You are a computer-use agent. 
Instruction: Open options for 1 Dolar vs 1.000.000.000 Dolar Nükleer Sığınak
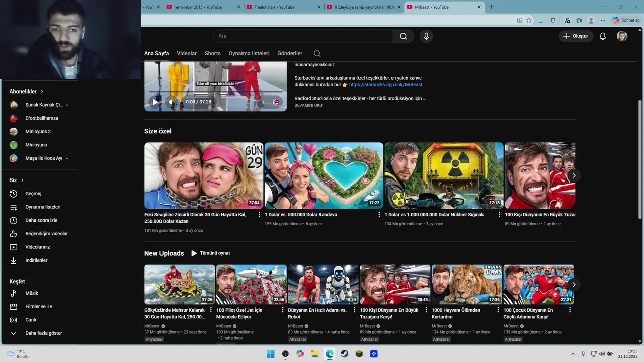pos(499,215)
